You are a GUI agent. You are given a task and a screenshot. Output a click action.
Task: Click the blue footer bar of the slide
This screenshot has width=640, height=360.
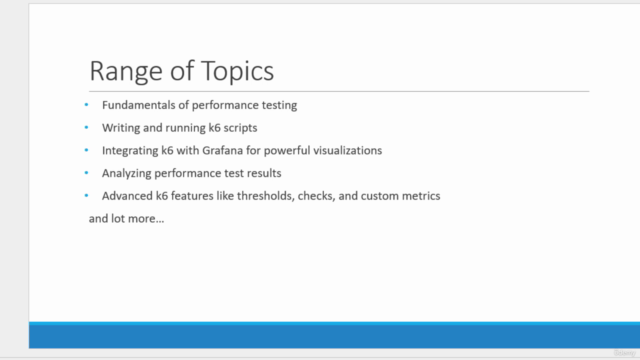click(334, 335)
